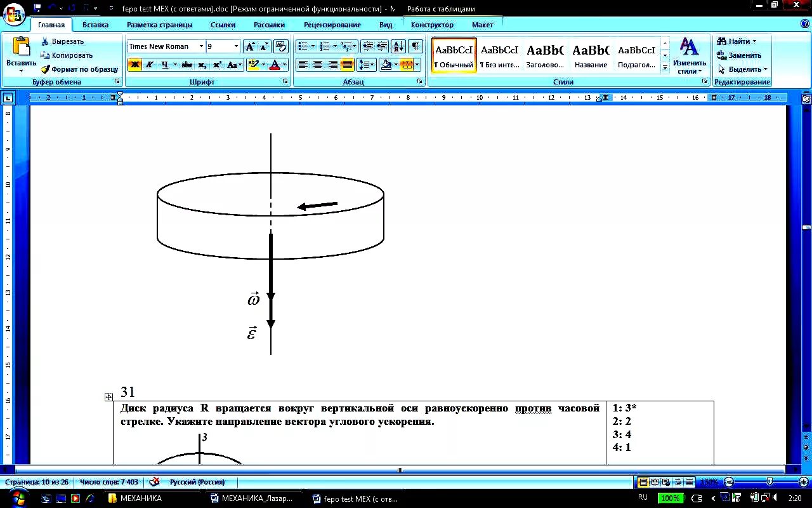This screenshot has height=508, width=812.
Task: Open the Найти dropdown arrow
Action: [x=755, y=41]
